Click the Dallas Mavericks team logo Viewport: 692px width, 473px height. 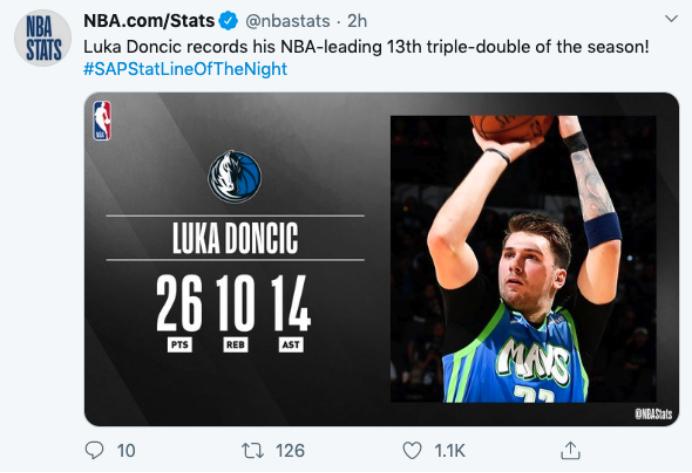[235, 176]
